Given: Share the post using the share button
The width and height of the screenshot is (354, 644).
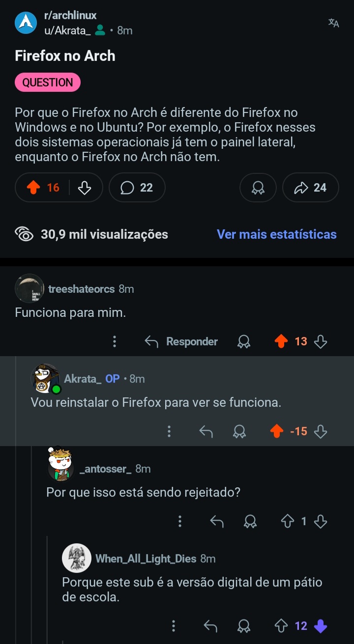Looking at the screenshot, I should coord(311,188).
